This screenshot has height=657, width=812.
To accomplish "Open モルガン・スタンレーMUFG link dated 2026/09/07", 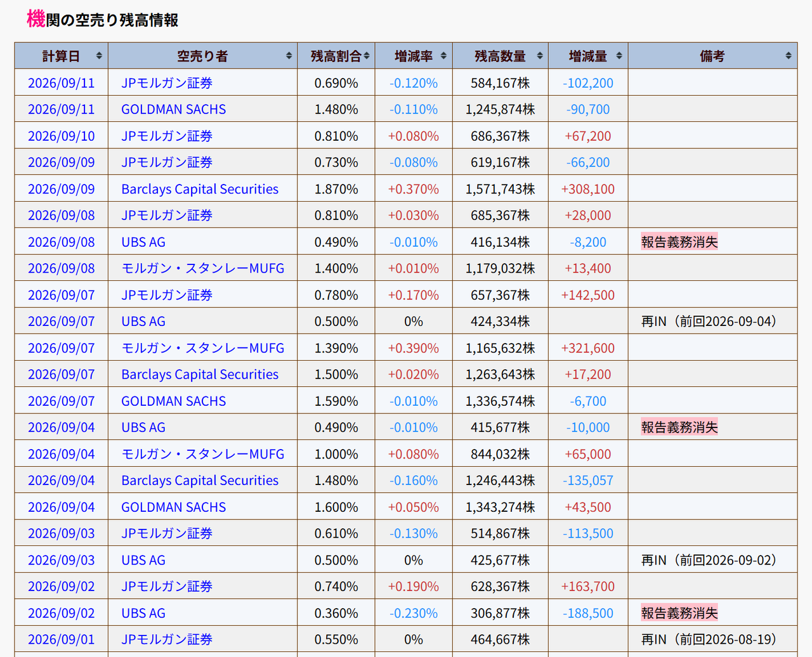I will point(203,348).
